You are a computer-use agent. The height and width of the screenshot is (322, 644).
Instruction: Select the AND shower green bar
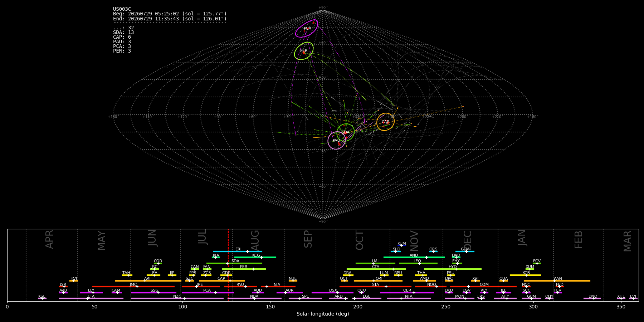coord(414,257)
